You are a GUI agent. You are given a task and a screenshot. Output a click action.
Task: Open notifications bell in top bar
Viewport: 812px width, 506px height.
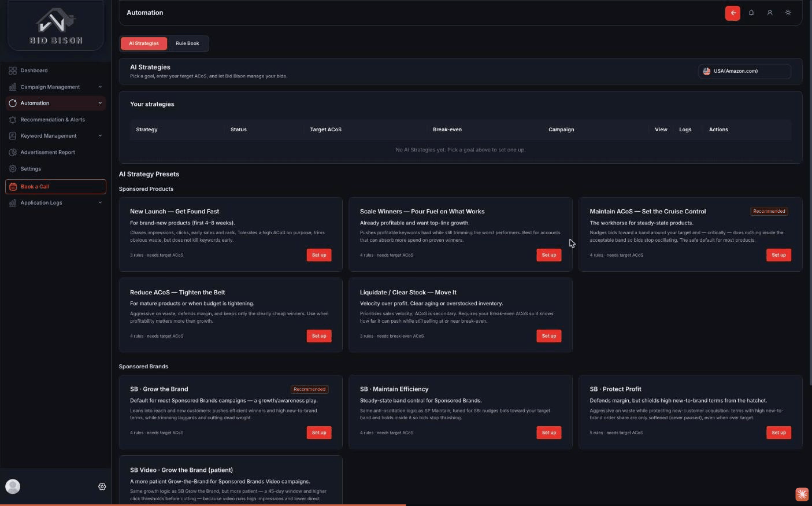tap(751, 13)
